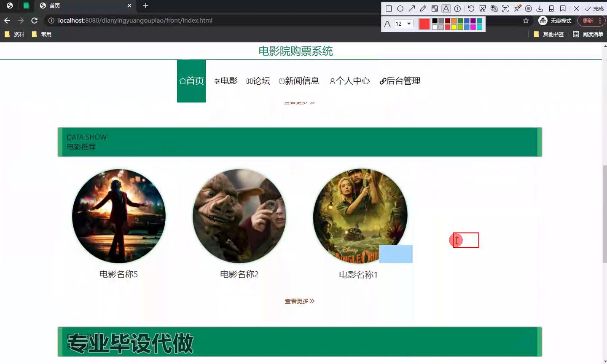Pick the black color swatch
This screenshot has width=607, height=364.
click(x=435, y=21)
